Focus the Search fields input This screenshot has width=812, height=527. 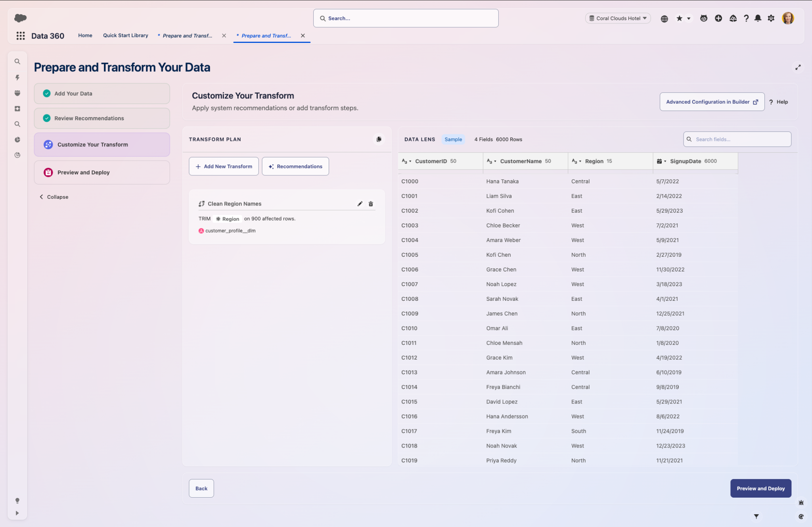(737, 139)
